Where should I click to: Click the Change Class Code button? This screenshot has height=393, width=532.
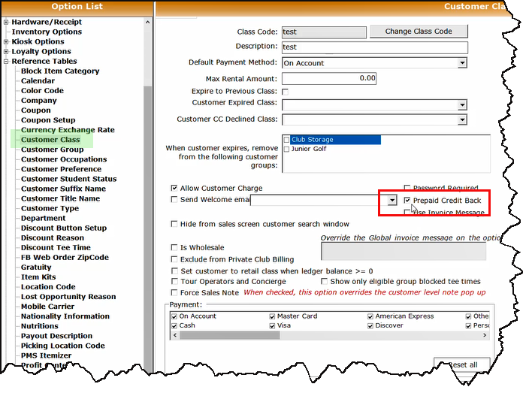[x=419, y=32]
